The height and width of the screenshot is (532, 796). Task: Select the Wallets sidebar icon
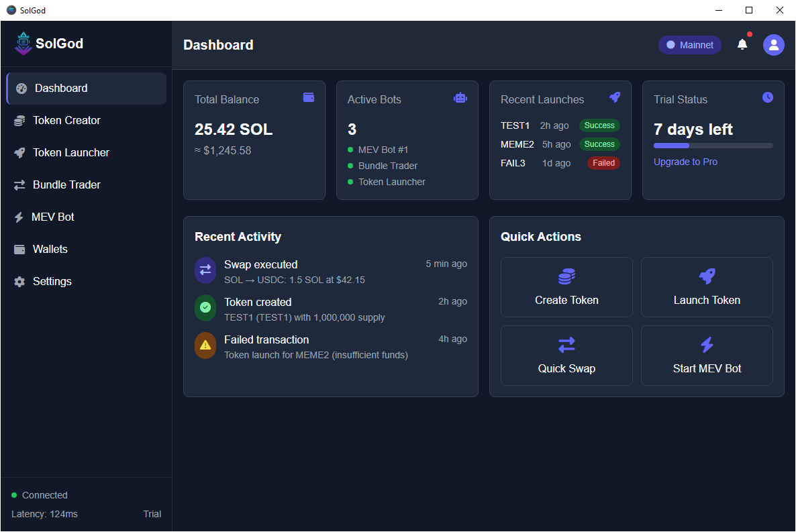pos(19,249)
